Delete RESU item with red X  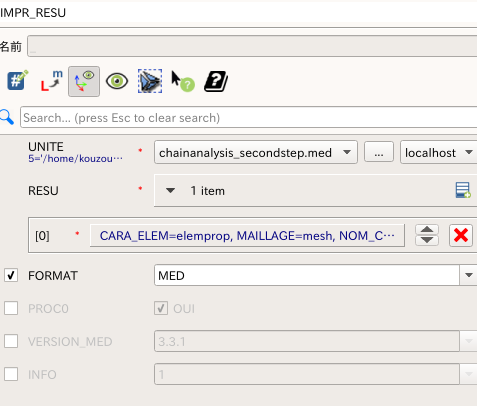tap(461, 235)
